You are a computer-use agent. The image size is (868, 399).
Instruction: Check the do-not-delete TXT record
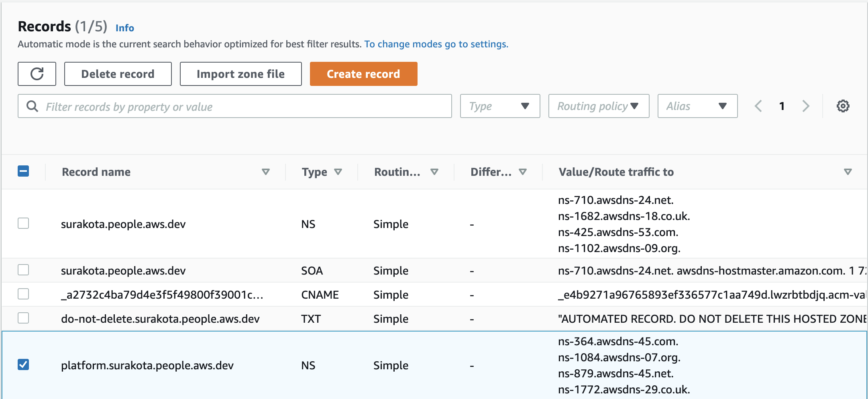click(x=23, y=318)
